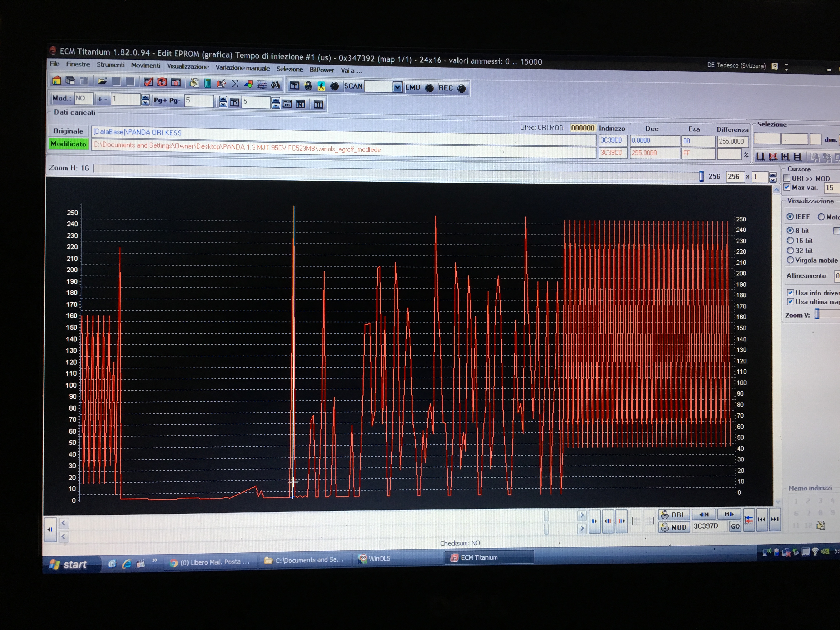Click the graph vertical scrollbar up arrow
Viewport: 840px width, 630px height.
(777, 189)
